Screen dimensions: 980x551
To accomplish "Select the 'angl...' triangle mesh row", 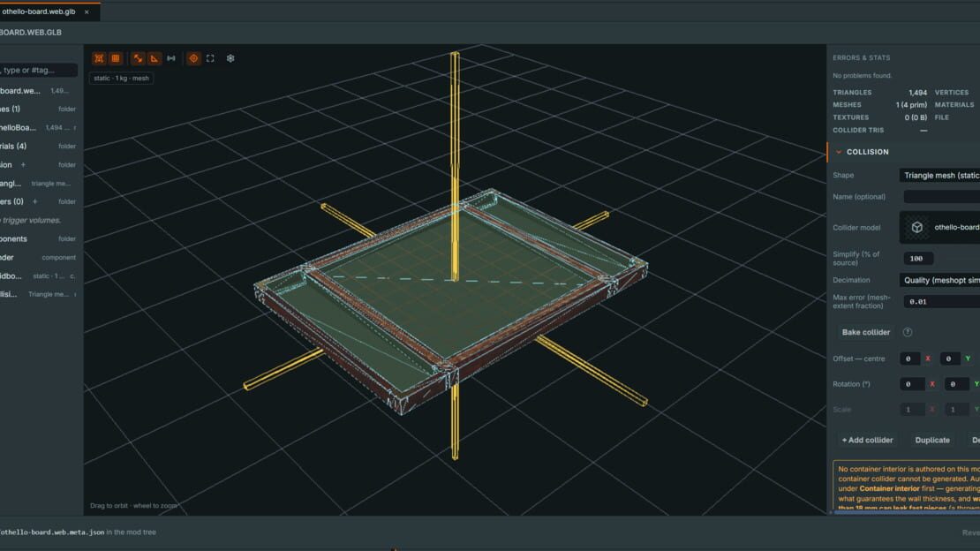I will click(39, 184).
